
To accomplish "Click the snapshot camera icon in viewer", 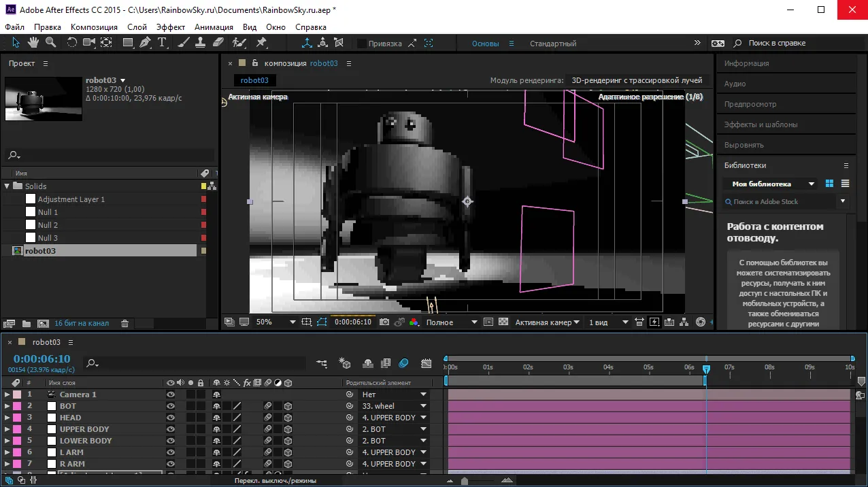I will pos(384,322).
